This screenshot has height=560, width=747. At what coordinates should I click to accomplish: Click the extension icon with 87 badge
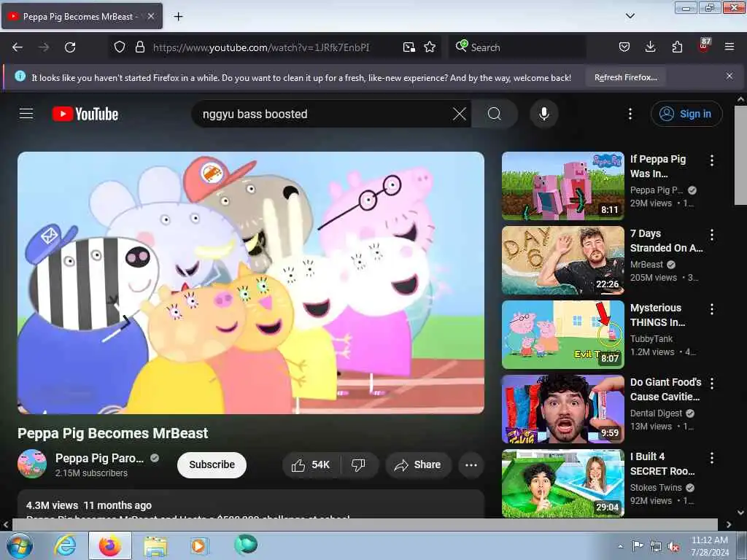coord(704,46)
